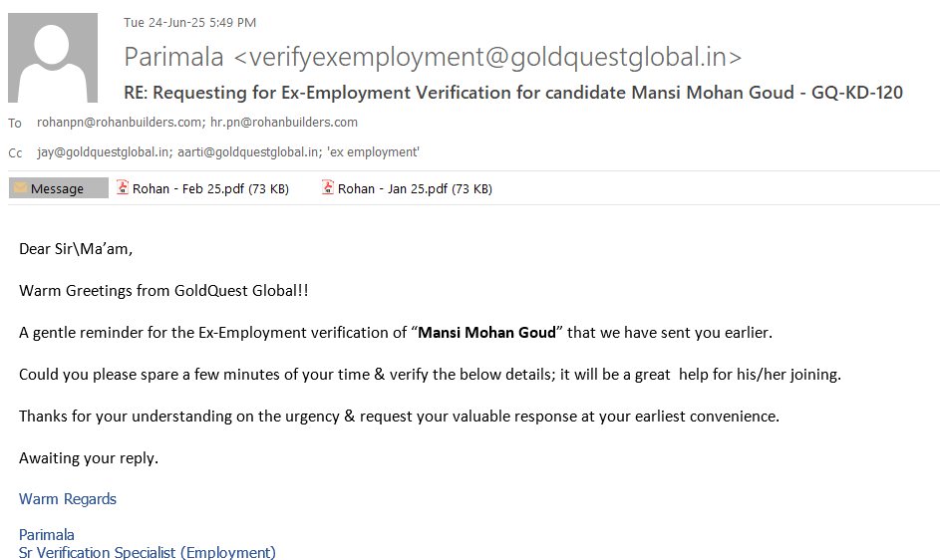Click bold name Mansi Mohan Goud in body
The width and height of the screenshot is (940, 560).
pos(486,332)
